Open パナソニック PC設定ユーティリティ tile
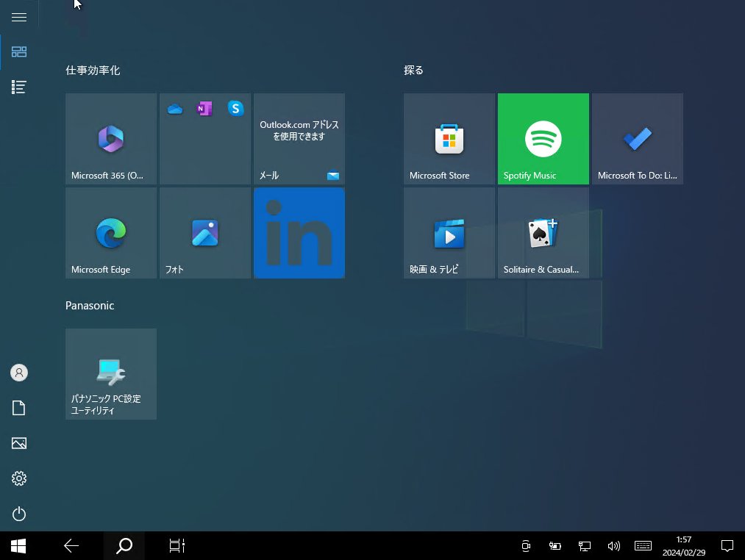Image resolution: width=745 pixels, height=560 pixels. [111, 374]
